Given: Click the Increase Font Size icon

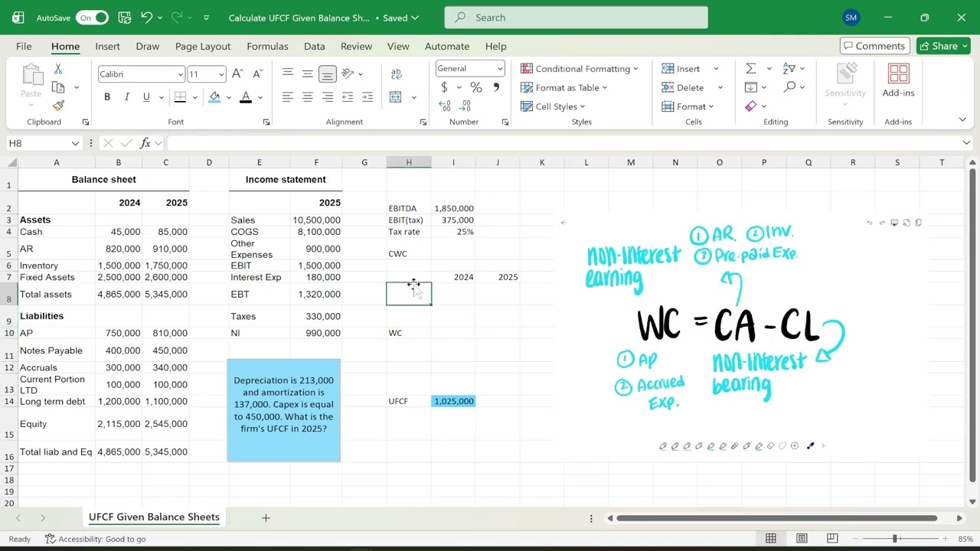Looking at the screenshot, I should [237, 74].
